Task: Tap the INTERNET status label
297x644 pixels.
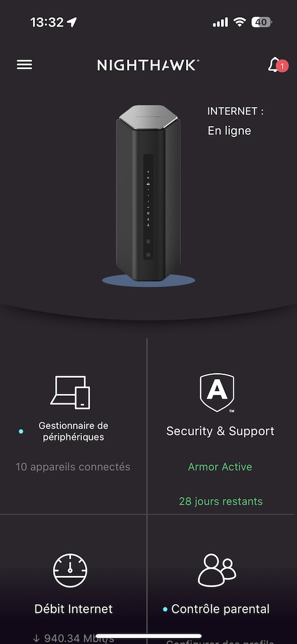Action: click(235, 112)
